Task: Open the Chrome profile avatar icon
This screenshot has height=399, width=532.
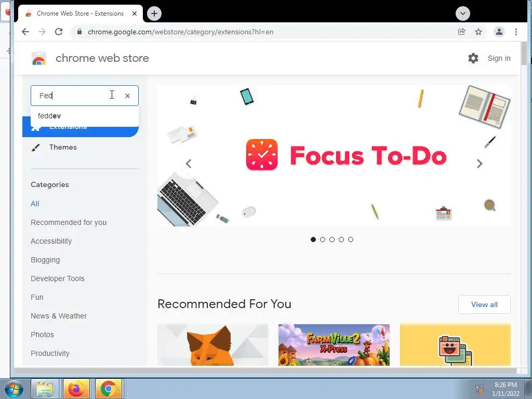Action: click(499, 32)
